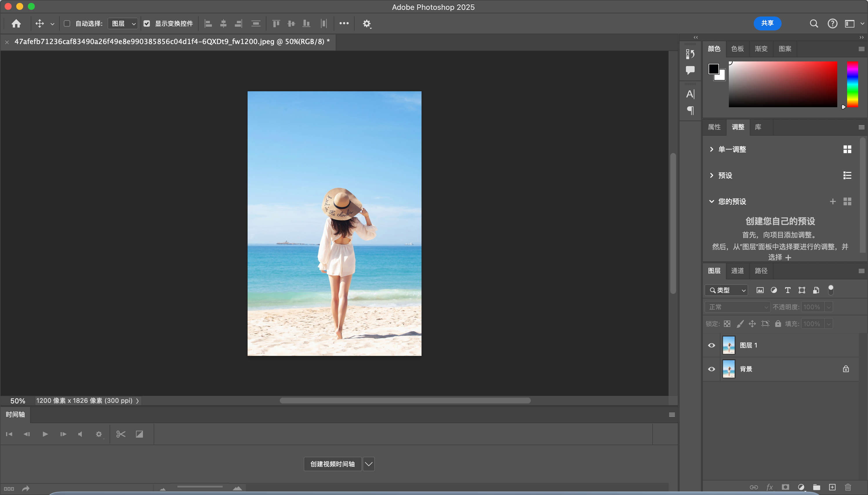Open the 图层 auto-select dropdown
This screenshot has width=868, height=495.
123,23
